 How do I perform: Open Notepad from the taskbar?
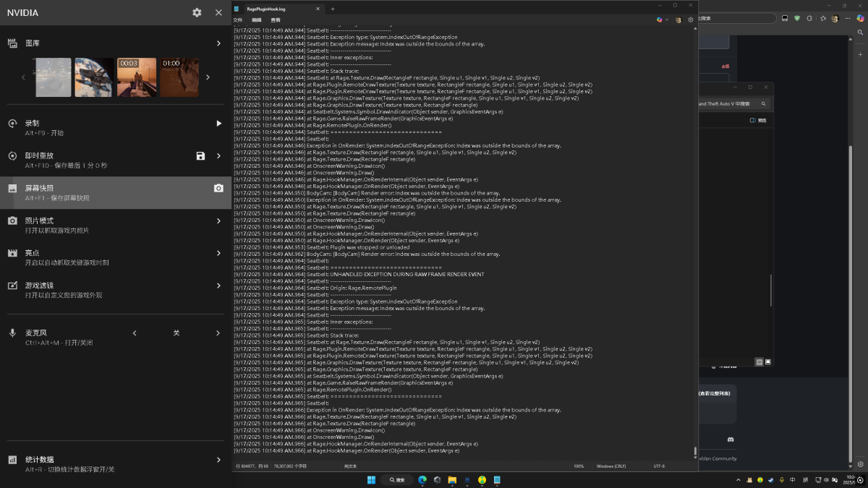click(497, 480)
